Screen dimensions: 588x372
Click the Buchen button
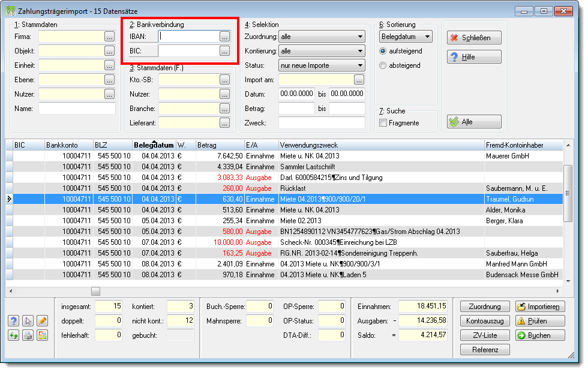click(x=540, y=335)
